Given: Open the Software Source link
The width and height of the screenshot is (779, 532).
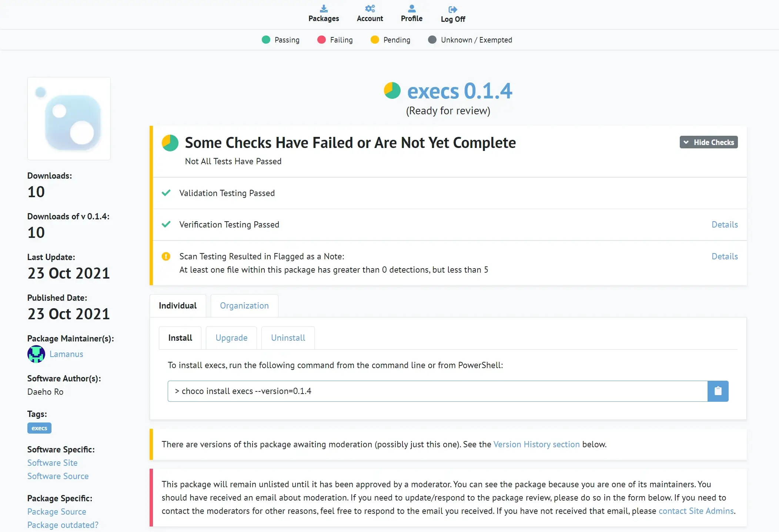Looking at the screenshot, I should point(58,476).
